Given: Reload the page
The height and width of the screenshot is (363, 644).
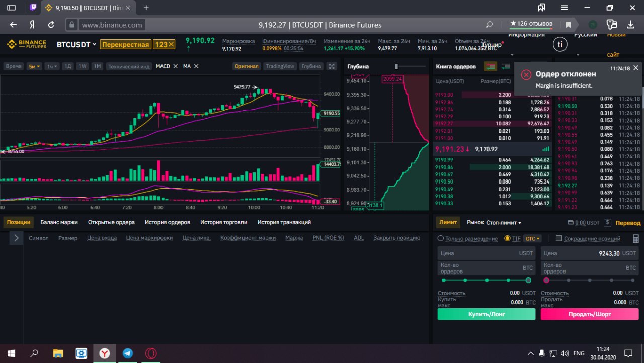Looking at the screenshot, I should [x=51, y=25].
